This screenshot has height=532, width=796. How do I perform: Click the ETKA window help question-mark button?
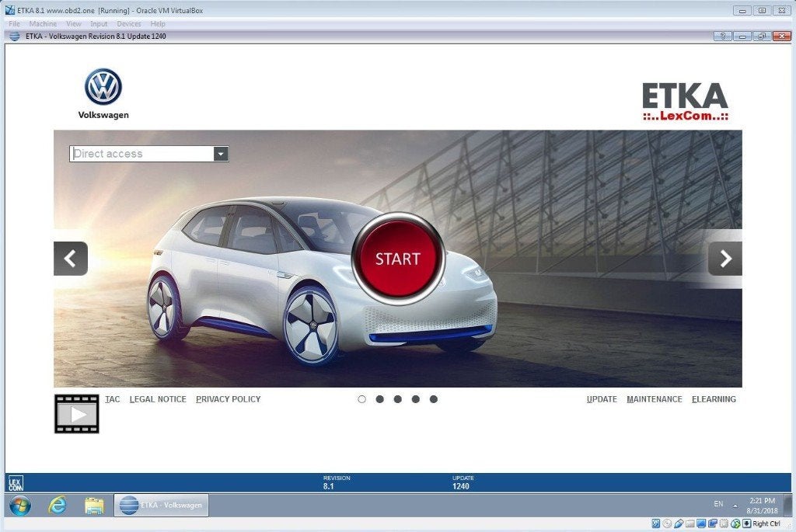(x=722, y=36)
